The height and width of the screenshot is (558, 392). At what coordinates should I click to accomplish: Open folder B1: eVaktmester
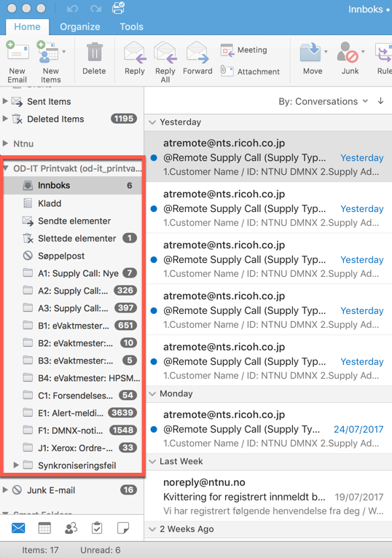(x=73, y=326)
